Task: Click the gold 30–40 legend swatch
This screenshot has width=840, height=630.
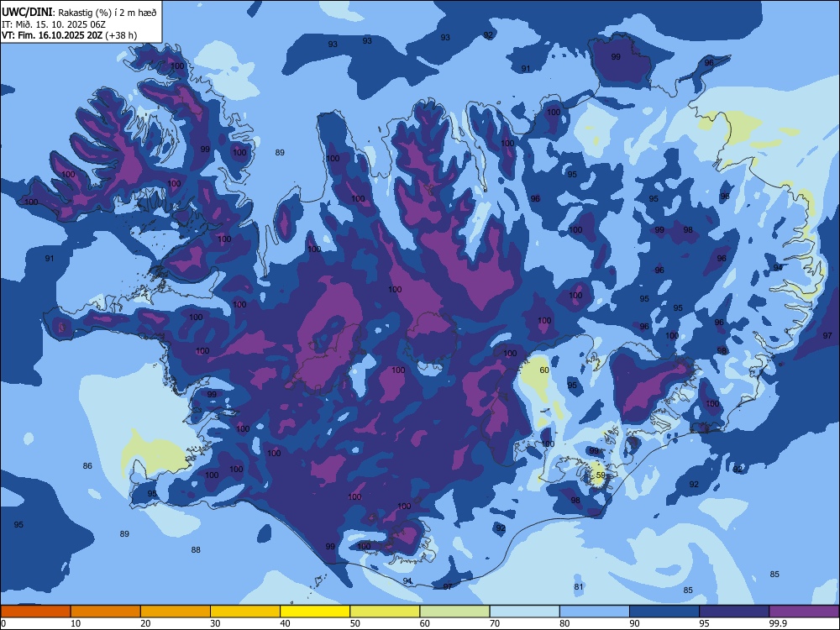Action: point(245,612)
